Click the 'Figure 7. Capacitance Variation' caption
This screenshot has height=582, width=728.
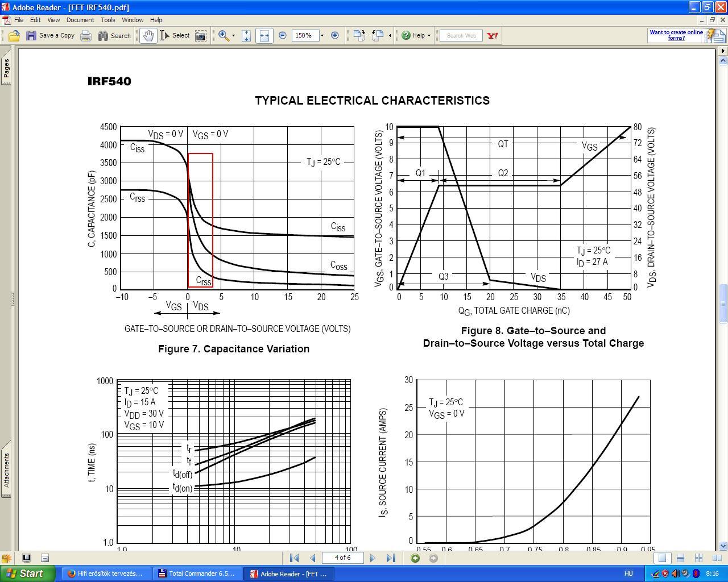tap(234, 348)
